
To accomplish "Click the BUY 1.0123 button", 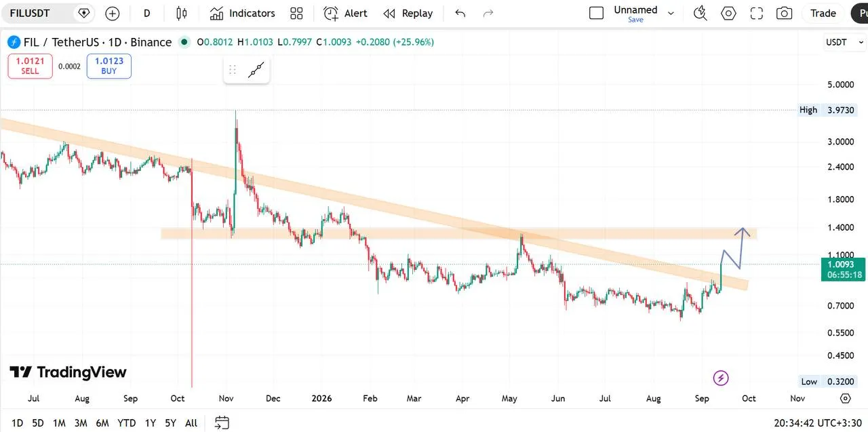I will (109, 66).
